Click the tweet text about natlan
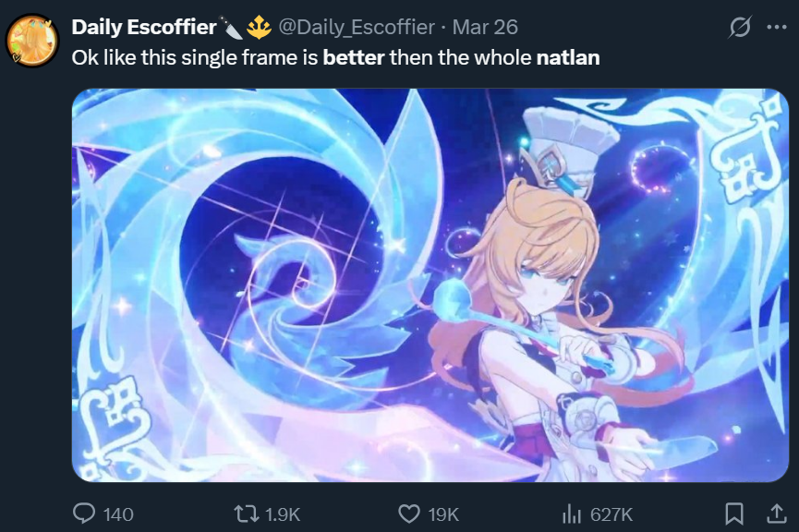Viewport: 799px width, 532px height. pos(335,57)
